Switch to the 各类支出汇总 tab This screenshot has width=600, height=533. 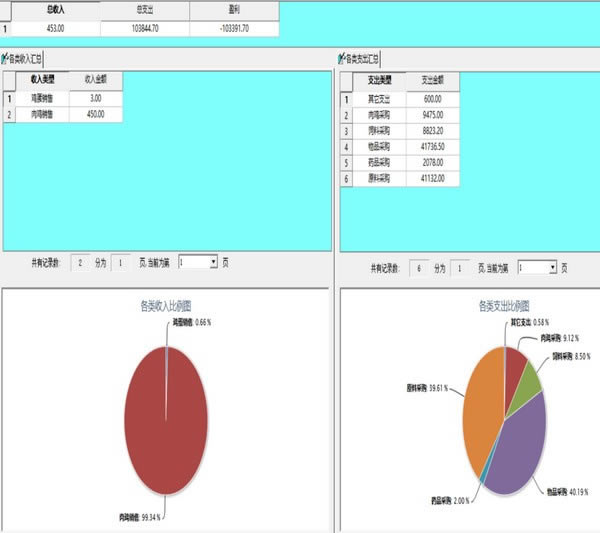364,59
